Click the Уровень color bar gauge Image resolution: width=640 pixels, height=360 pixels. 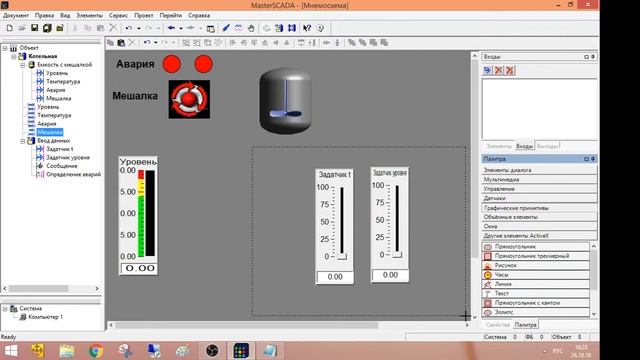tap(141, 213)
